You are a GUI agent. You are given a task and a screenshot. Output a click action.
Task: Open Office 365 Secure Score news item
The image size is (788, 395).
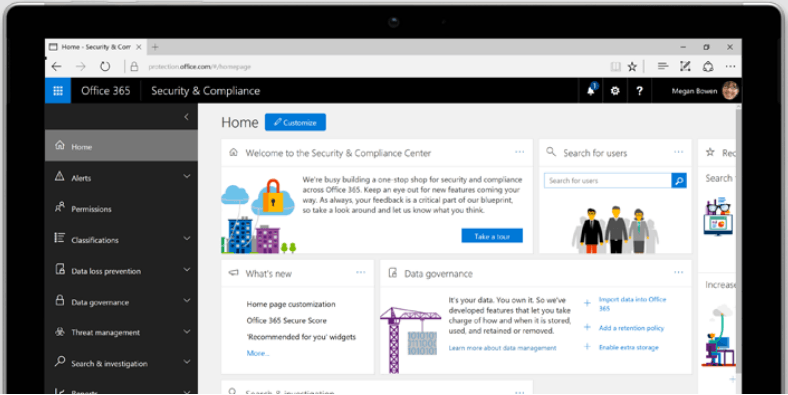(x=286, y=321)
